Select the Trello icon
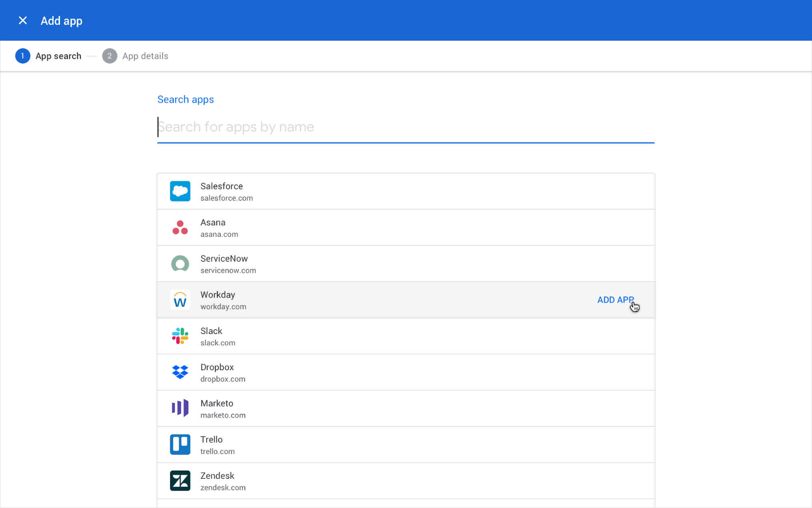 tap(180, 445)
